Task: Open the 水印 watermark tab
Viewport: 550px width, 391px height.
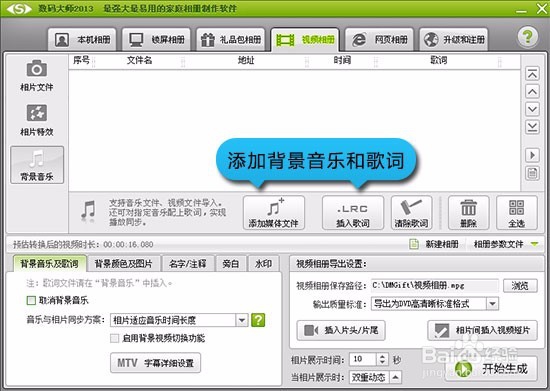Action: point(263,264)
